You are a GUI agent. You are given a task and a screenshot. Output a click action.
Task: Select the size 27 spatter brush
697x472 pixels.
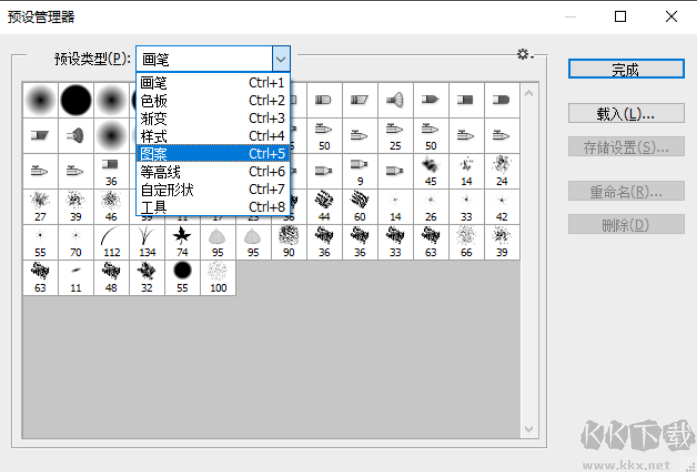40,204
